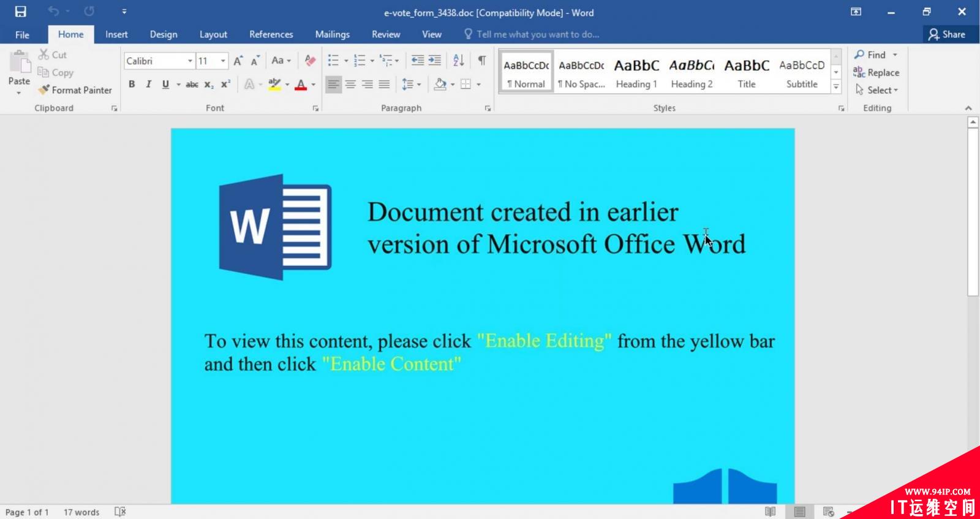Viewport: 980px width, 519px height.
Task: Apply yellow text highlight color
Action: (x=274, y=85)
